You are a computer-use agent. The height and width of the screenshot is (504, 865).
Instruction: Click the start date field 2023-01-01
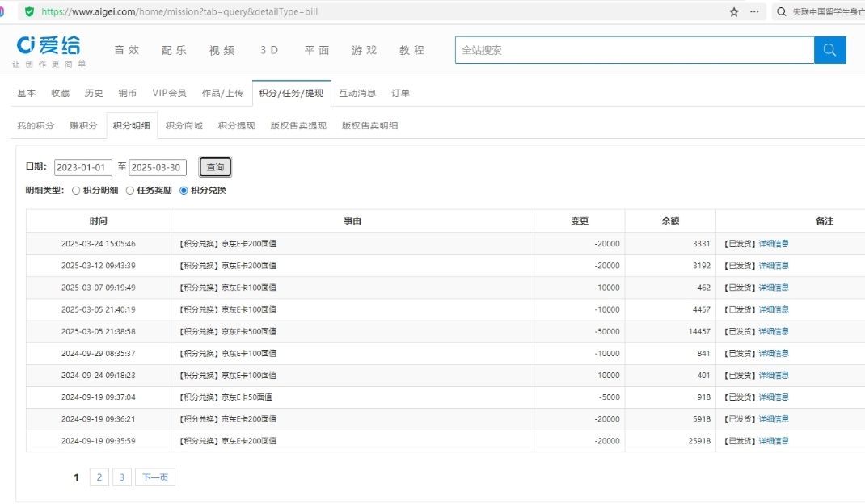[x=83, y=168]
